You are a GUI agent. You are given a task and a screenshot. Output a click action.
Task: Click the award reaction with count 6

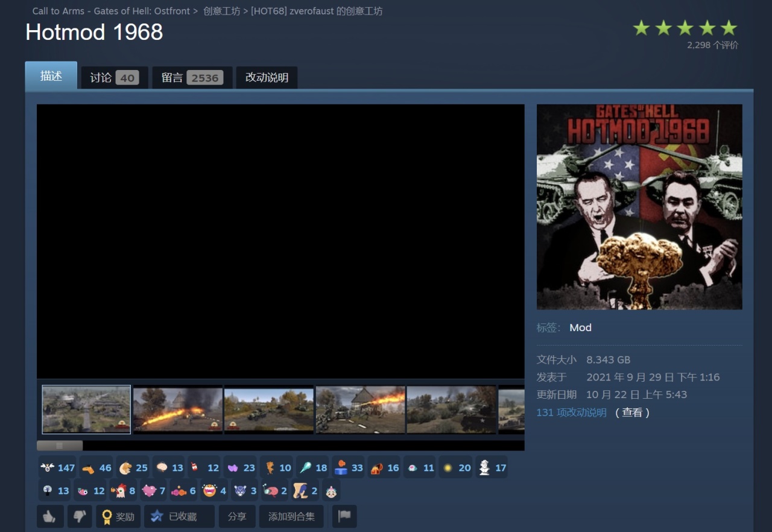184,491
